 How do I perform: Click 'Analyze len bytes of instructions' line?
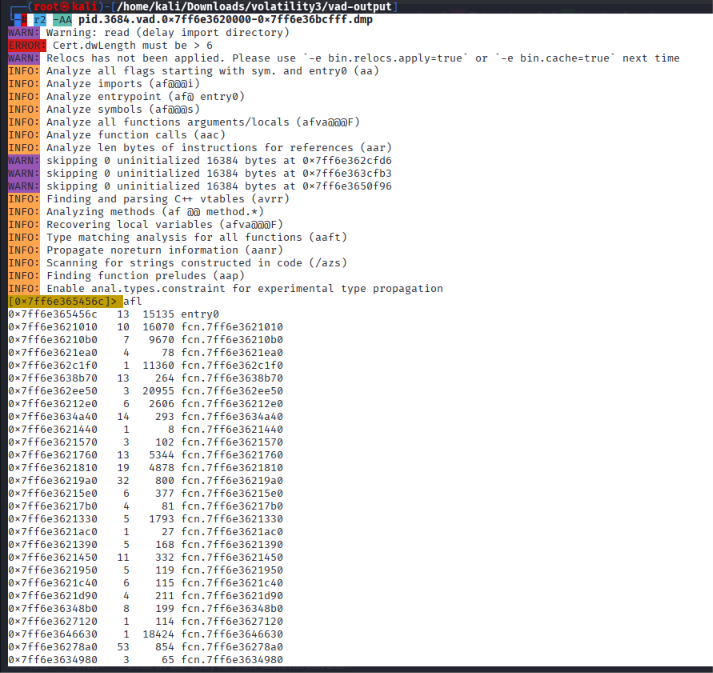pyautogui.click(x=219, y=147)
